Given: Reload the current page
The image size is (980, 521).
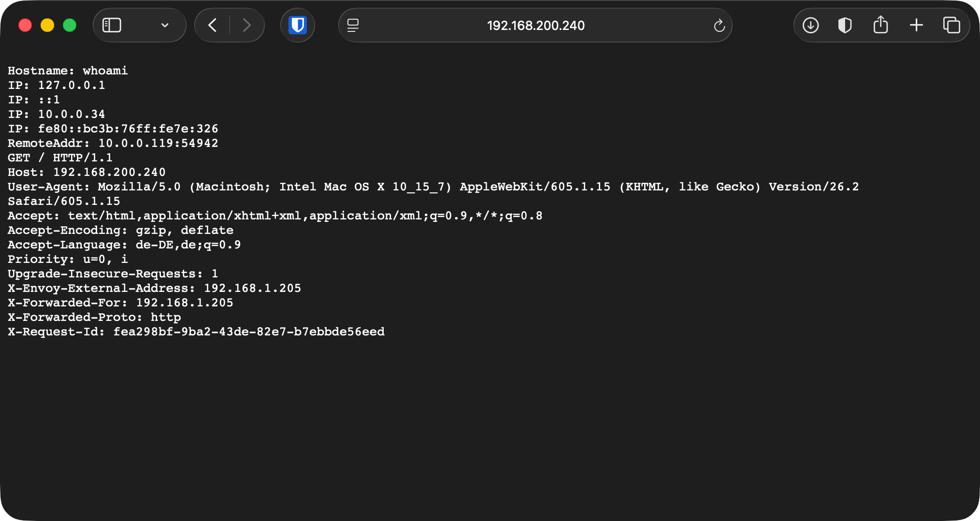Looking at the screenshot, I should tap(719, 26).
